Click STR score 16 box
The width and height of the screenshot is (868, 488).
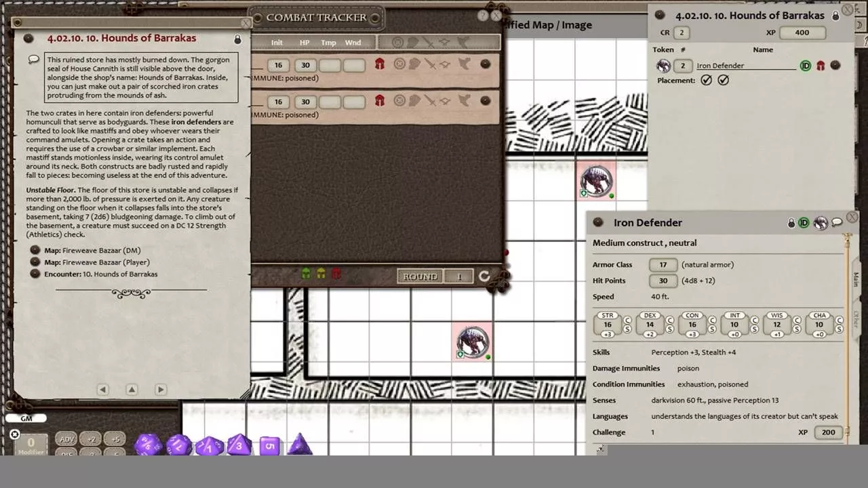click(608, 325)
